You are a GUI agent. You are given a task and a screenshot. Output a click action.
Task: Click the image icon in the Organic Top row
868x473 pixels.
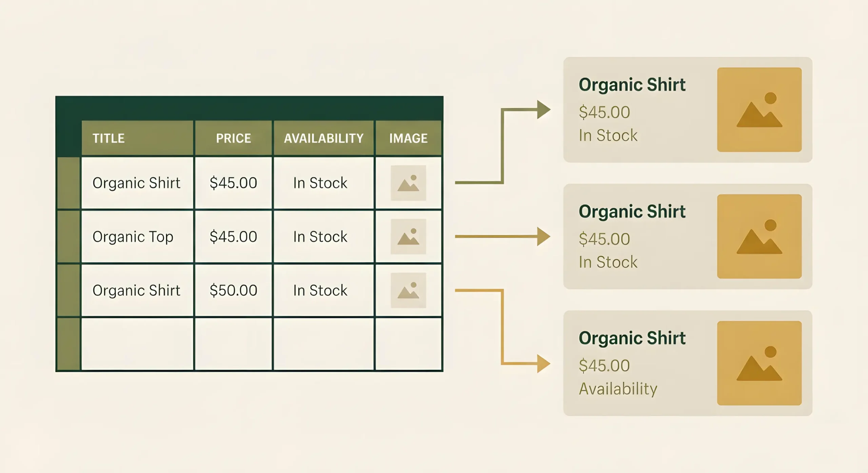click(x=408, y=236)
